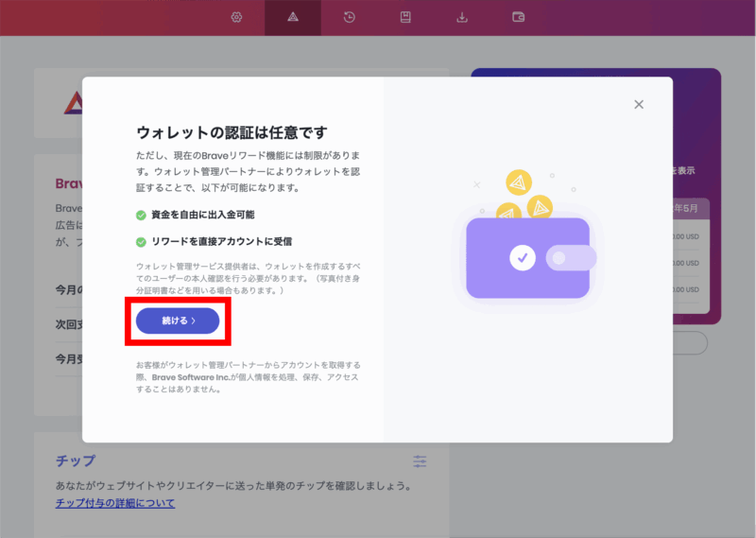Click green check beside 資金を自由に出入金可能
The image size is (756, 538).
pyautogui.click(x=141, y=216)
